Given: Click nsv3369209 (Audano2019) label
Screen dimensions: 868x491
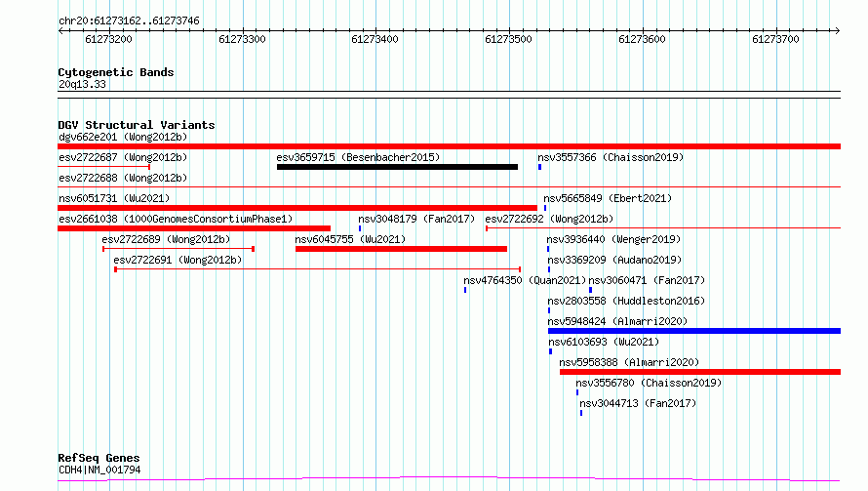Looking at the screenshot, I should point(614,260).
